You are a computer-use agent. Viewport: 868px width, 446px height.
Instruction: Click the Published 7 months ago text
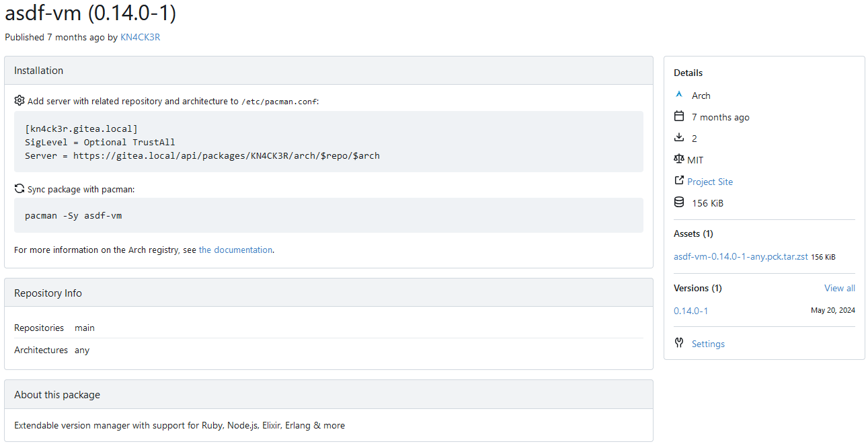coord(54,37)
